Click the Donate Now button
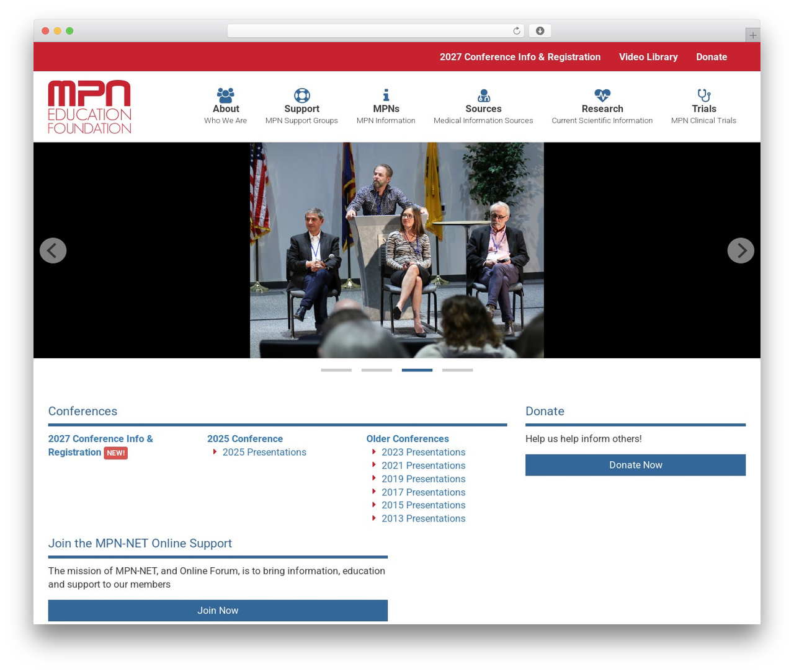The height and width of the screenshot is (672, 794). (x=635, y=465)
